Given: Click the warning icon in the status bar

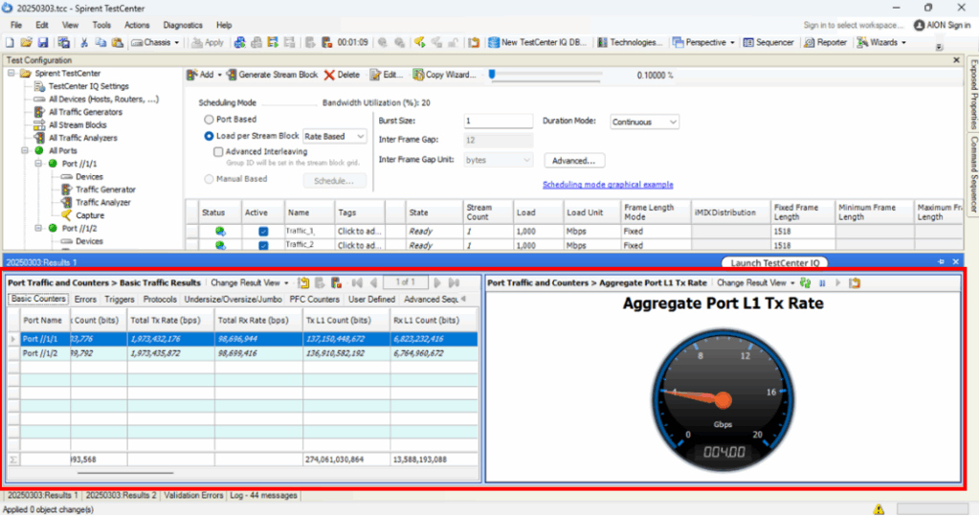Looking at the screenshot, I should [879, 509].
